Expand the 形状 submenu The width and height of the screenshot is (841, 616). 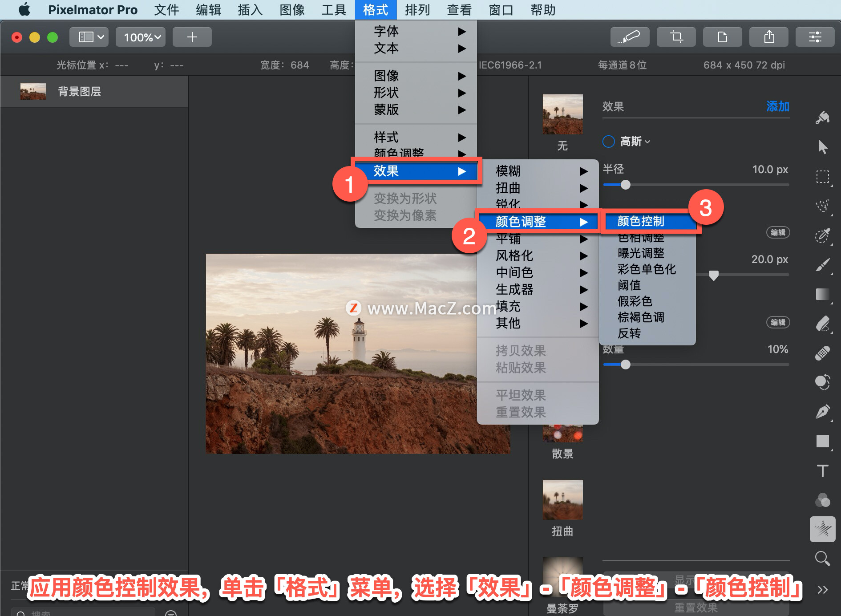416,93
